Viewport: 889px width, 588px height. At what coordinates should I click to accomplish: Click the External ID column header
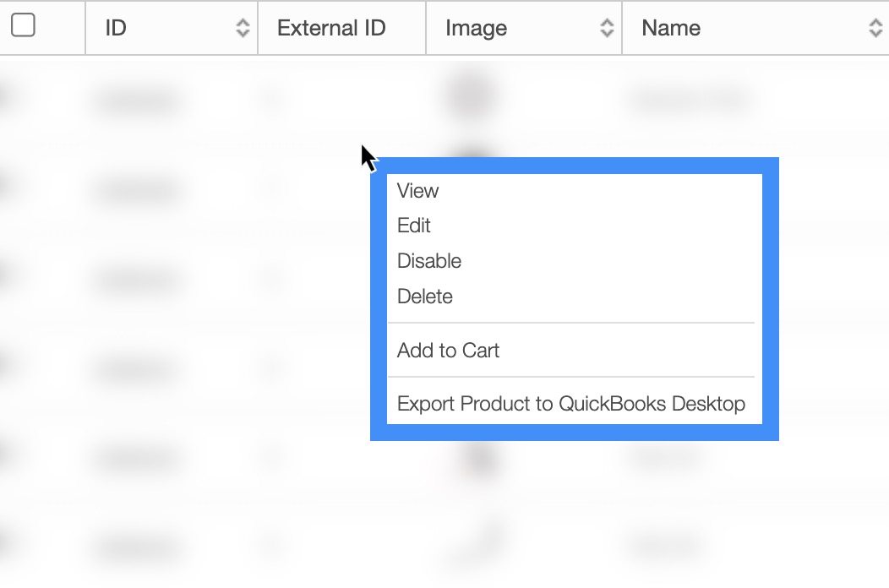[x=331, y=28]
